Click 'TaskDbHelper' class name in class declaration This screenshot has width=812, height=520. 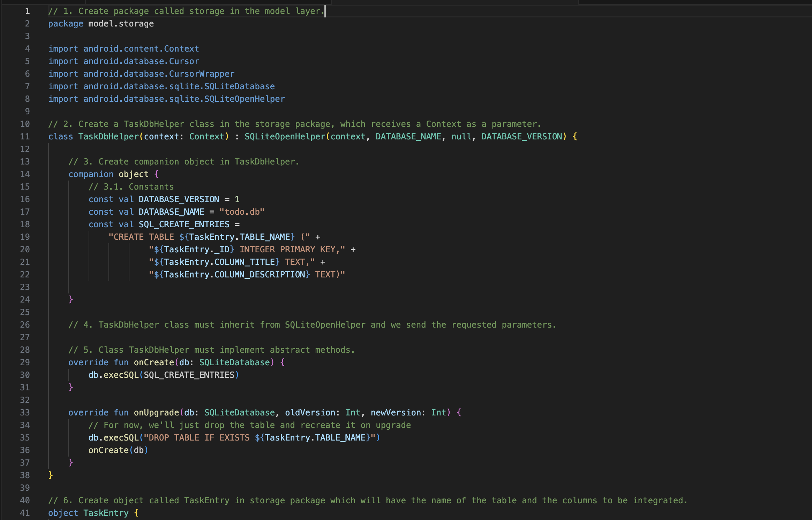point(108,137)
